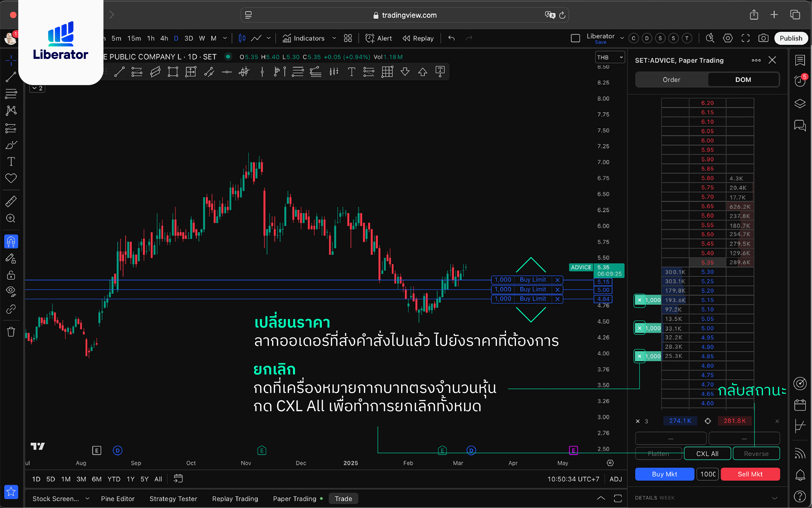Screen dimensions: 812x508
Task: Open the favorites star toolbar button
Action: [x=11, y=492]
